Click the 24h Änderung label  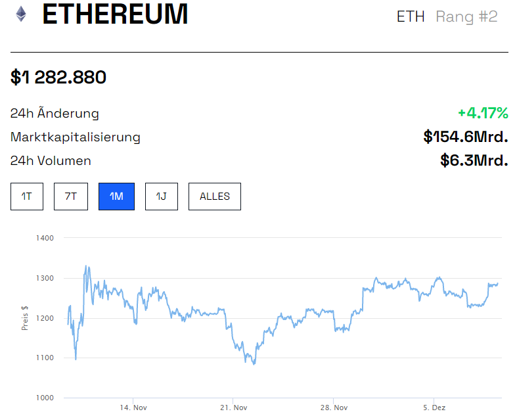click(55, 113)
